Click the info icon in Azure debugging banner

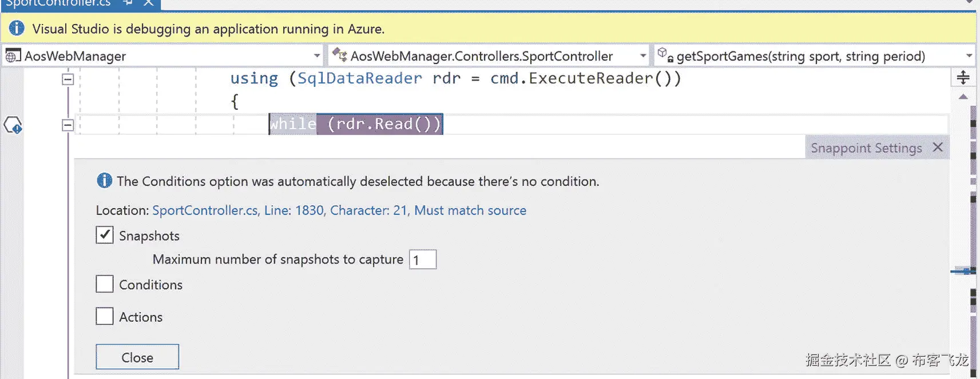point(17,28)
